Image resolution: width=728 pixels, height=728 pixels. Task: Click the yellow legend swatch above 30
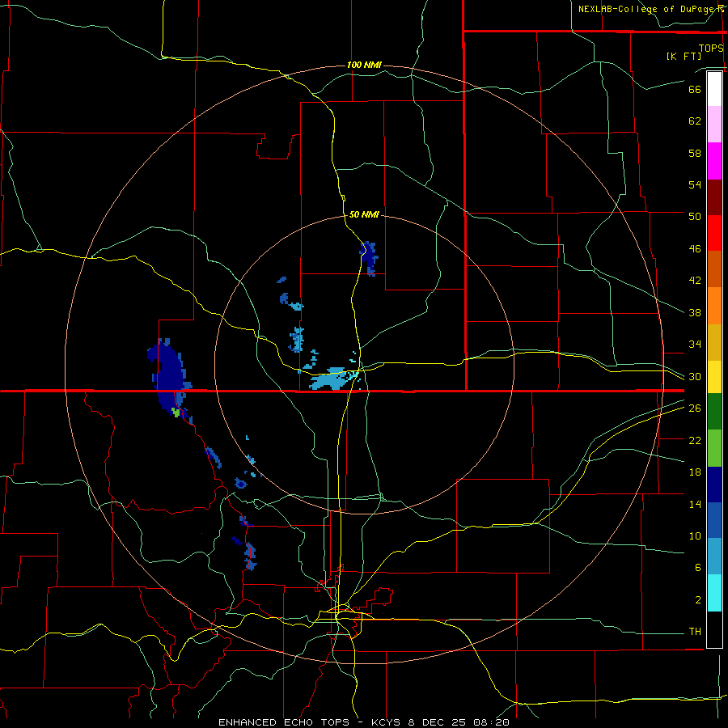714,377
